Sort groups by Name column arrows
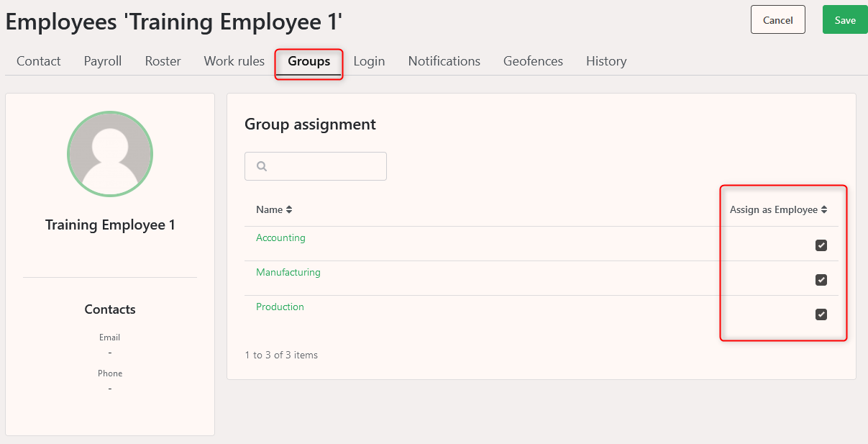This screenshot has height=444, width=868. pyautogui.click(x=289, y=210)
